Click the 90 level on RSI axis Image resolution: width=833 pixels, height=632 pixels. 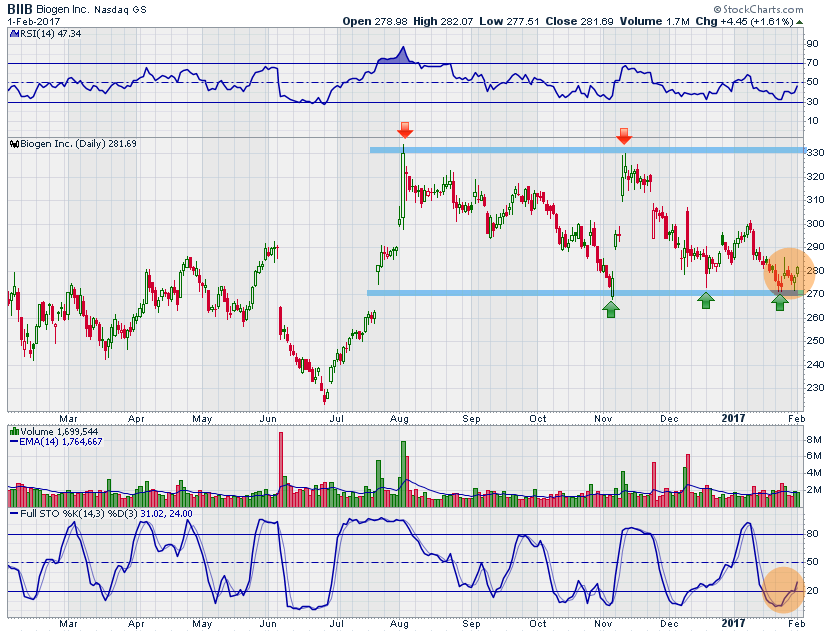coord(812,44)
